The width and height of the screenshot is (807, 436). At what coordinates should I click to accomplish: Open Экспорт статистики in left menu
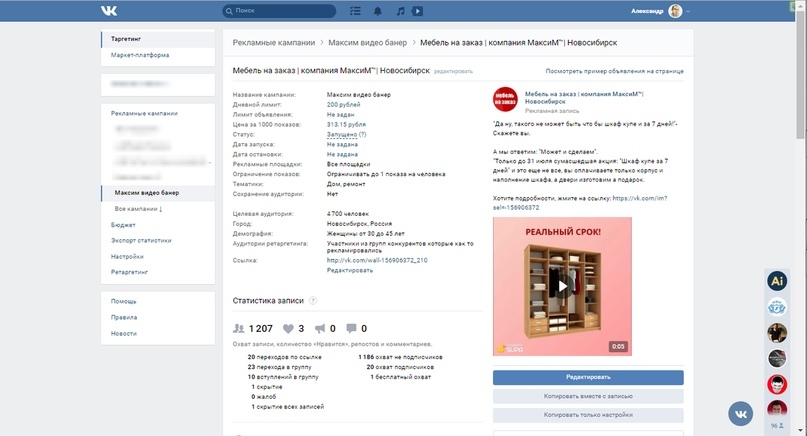[141, 240]
